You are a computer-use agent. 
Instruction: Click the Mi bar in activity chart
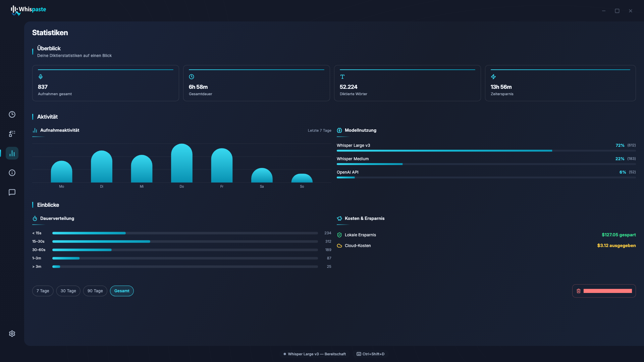[142, 169]
